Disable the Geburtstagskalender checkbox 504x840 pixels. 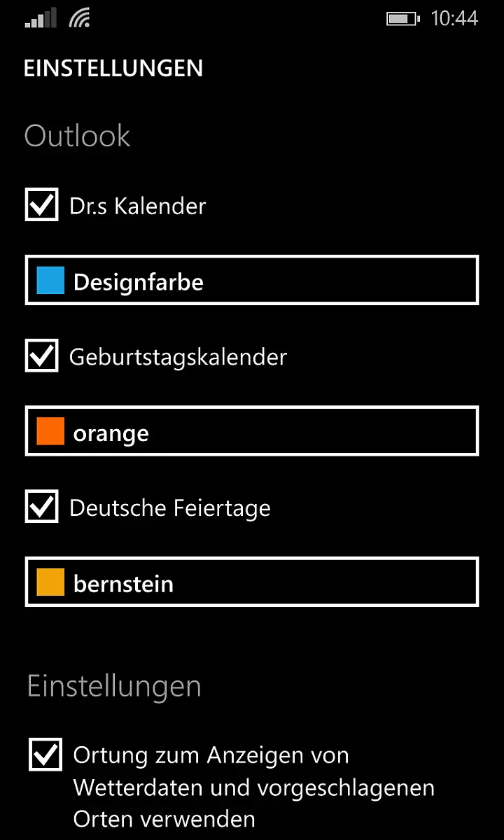pos(41,356)
